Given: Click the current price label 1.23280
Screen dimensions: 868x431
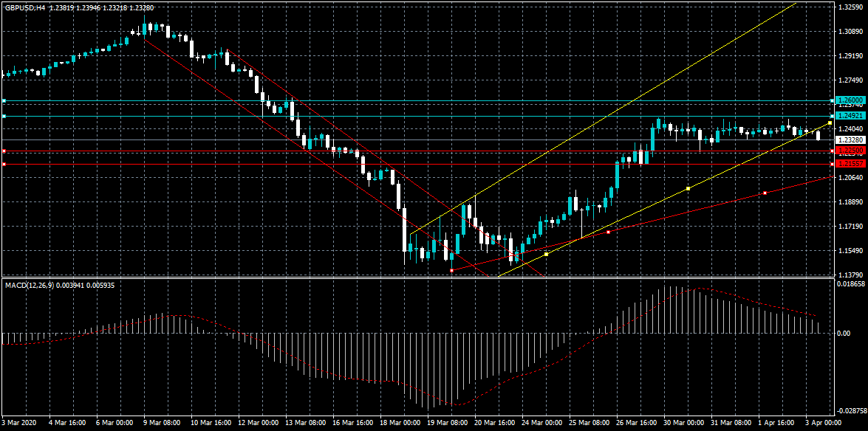Looking at the screenshot, I should (851, 140).
